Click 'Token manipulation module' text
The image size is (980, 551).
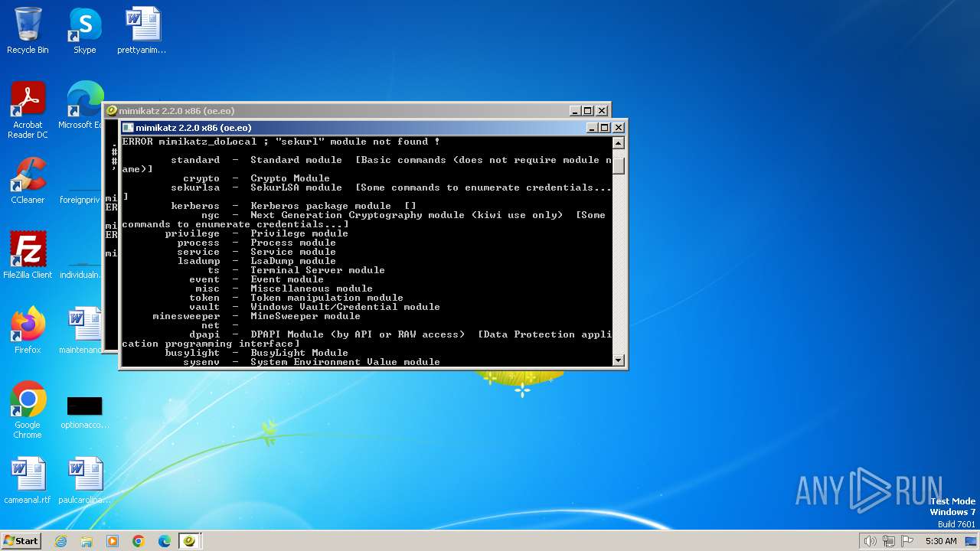(327, 298)
